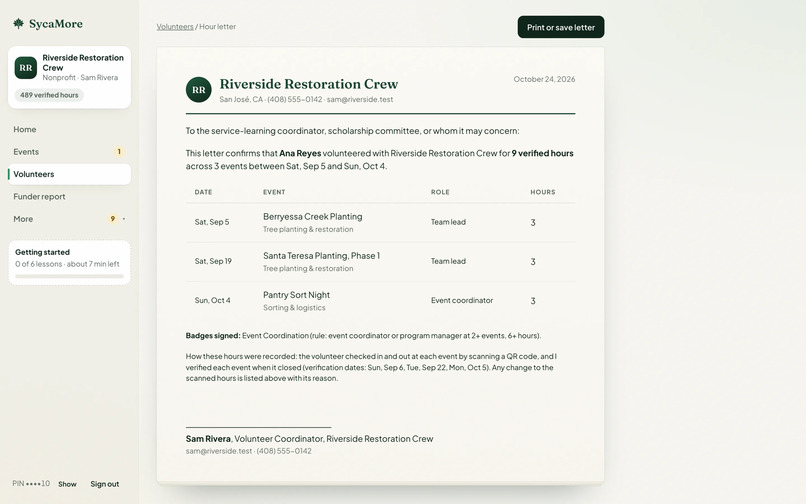Click Ana Reyes name in letter
The width and height of the screenshot is (806, 504).
pyautogui.click(x=300, y=153)
